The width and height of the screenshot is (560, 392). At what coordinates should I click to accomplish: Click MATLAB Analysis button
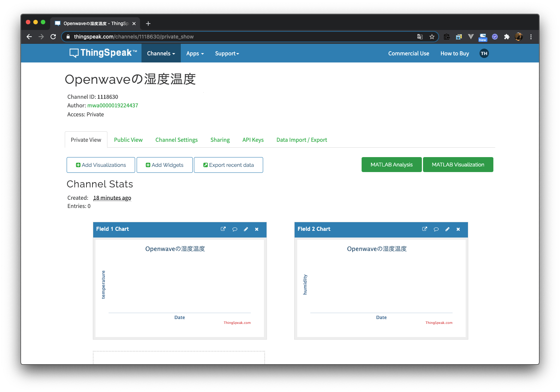point(392,165)
